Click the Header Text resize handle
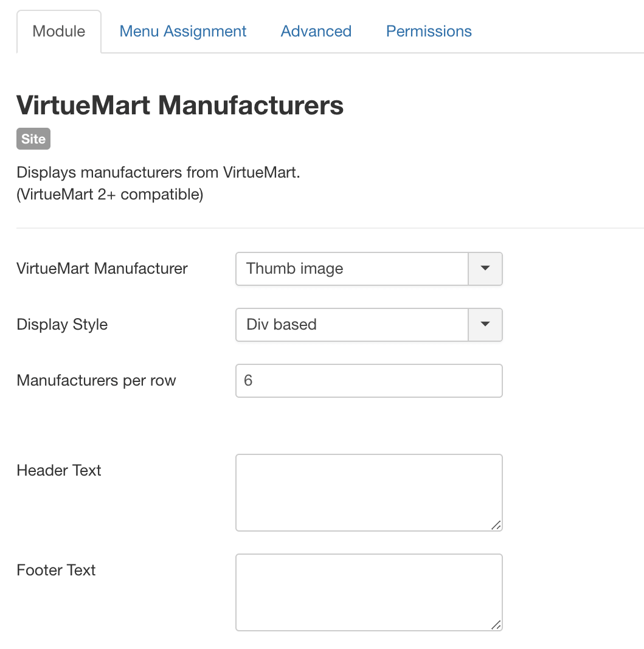Viewport: 644px width, 649px height. pyautogui.click(x=496, y=526)
